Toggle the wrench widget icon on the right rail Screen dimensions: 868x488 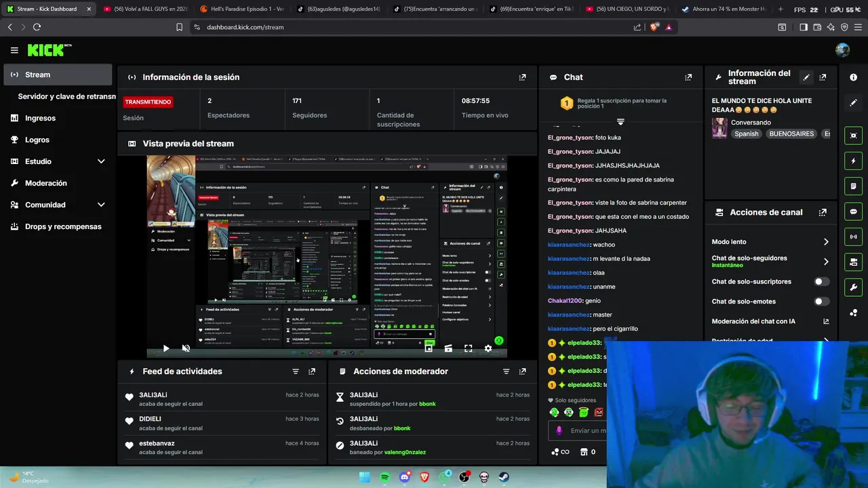pos(853,287)
